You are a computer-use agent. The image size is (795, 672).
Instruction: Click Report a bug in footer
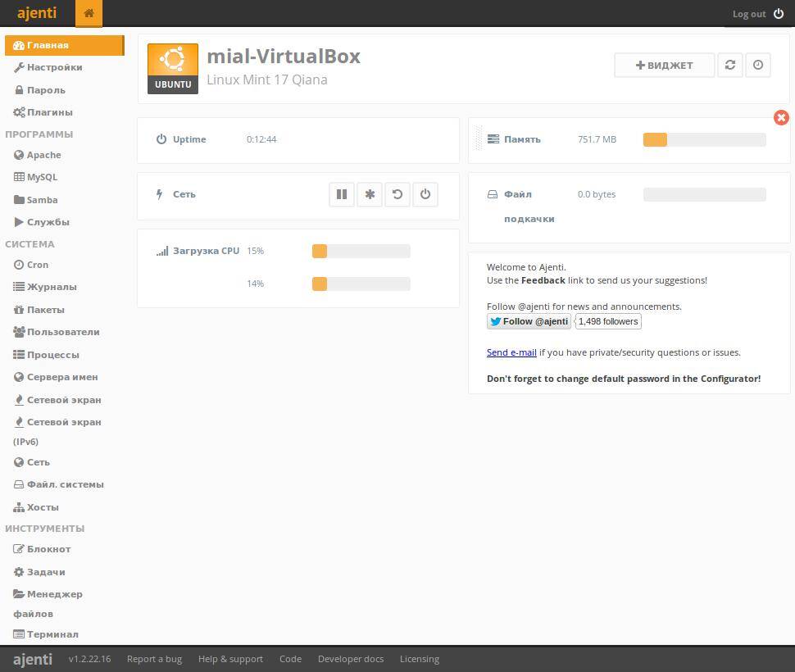tap(154, 659)
